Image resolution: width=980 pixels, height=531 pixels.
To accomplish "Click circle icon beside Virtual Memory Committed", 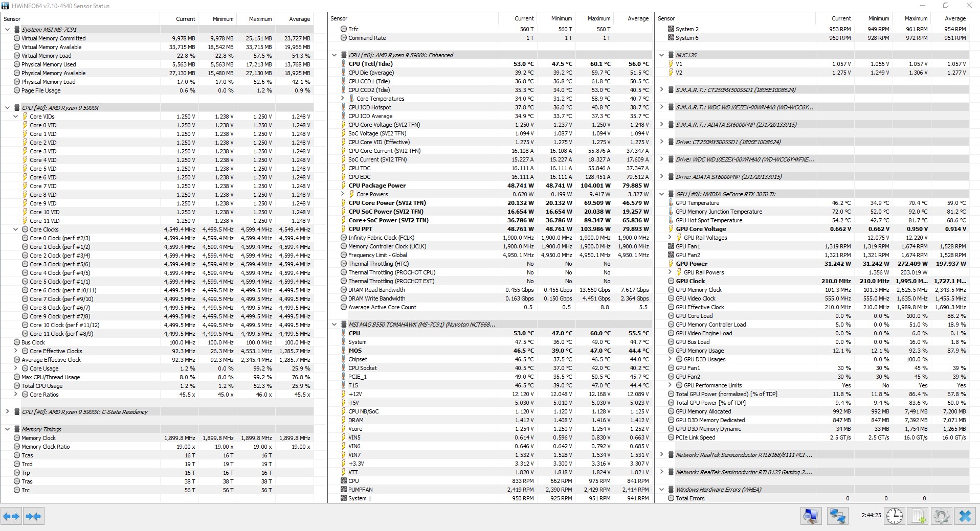I will pos(17,38).
